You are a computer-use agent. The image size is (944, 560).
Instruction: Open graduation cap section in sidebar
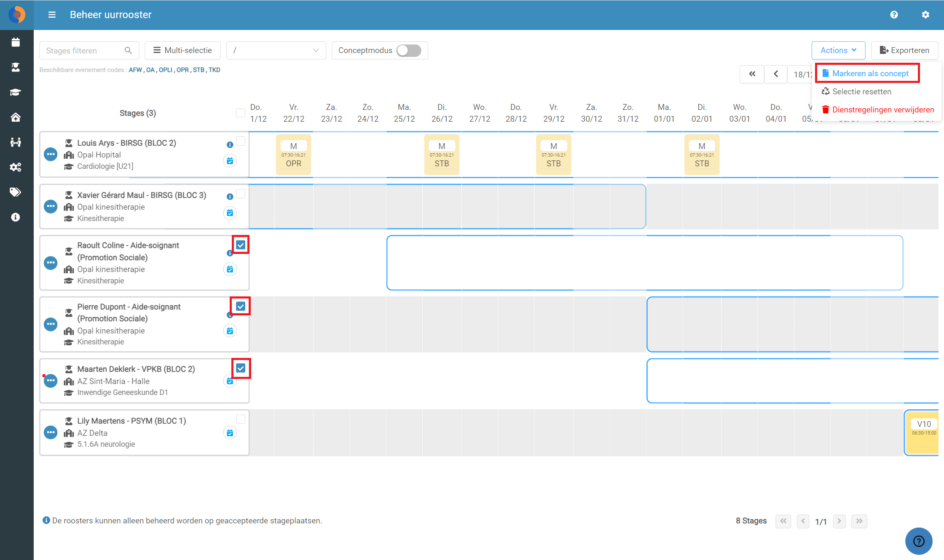(x=16, y=92)
